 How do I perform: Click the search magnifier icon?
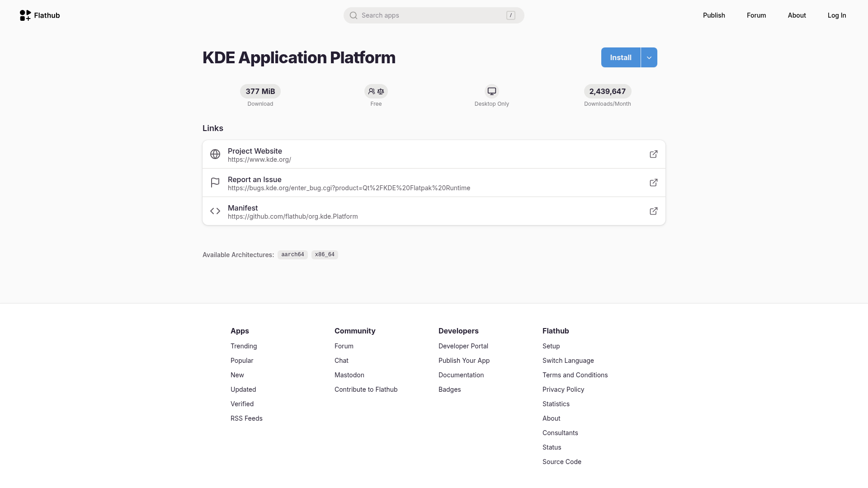tap(354, 15)
